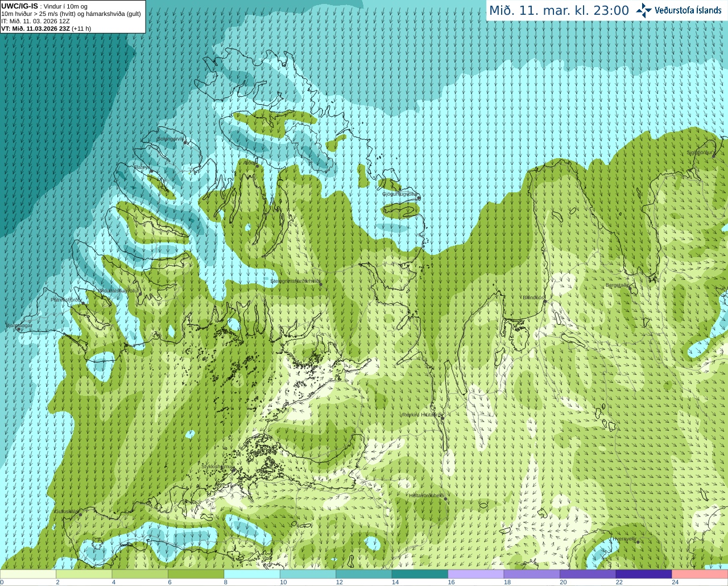The width and height of the screenshot is (728, 586).
Task: Click the Bolungarvík station dot
Action: (185, 142)
